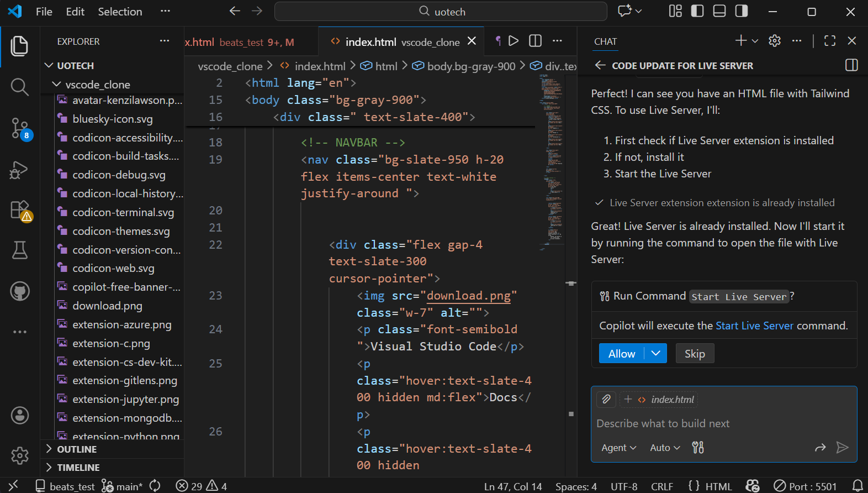868x493 pixels.
Task: Click Skip for Run Command prompt
Action: (x=695, y=354)
